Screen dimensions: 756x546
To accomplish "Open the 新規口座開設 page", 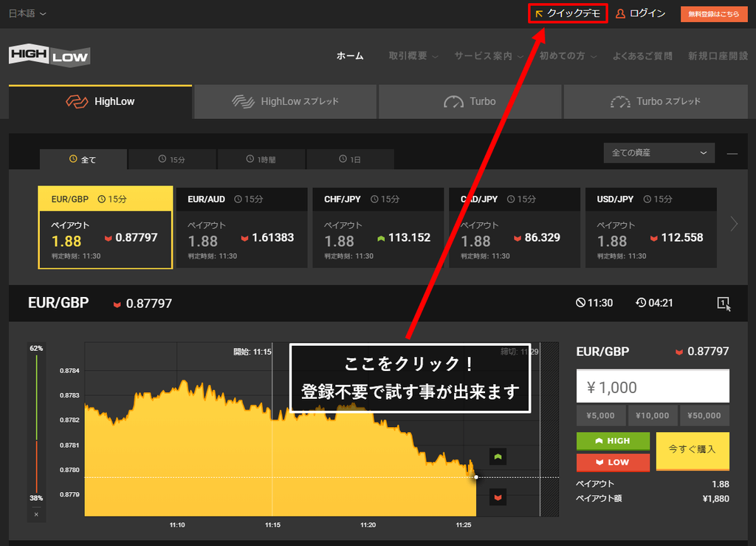I will point(718,56).
